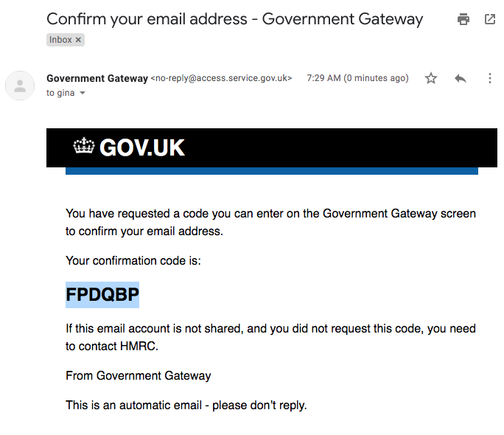Click the email subject line heading

pos(234,19)
